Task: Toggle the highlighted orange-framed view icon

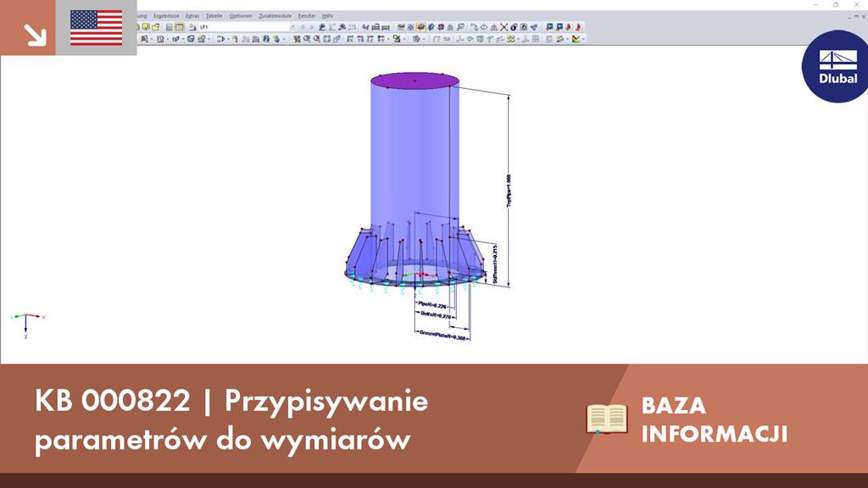Action: [421, 26]
